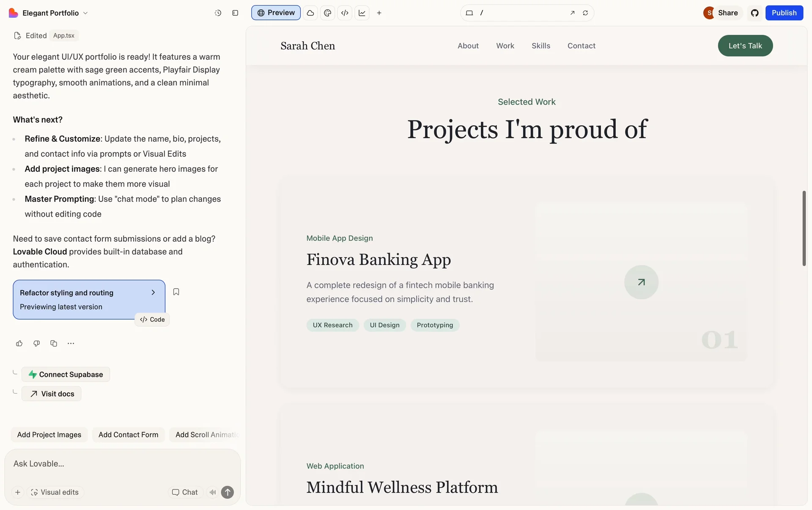
Task: Click the GitHub icon
Action: [x=754, y=13]
